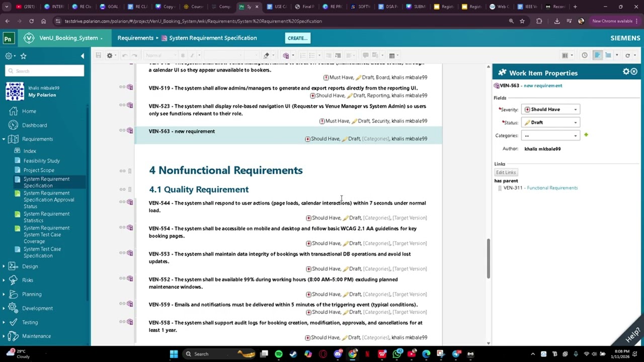The image size is (644, 362).
Task: Click work item icon beside VEN-552
Action: [130, 279]
